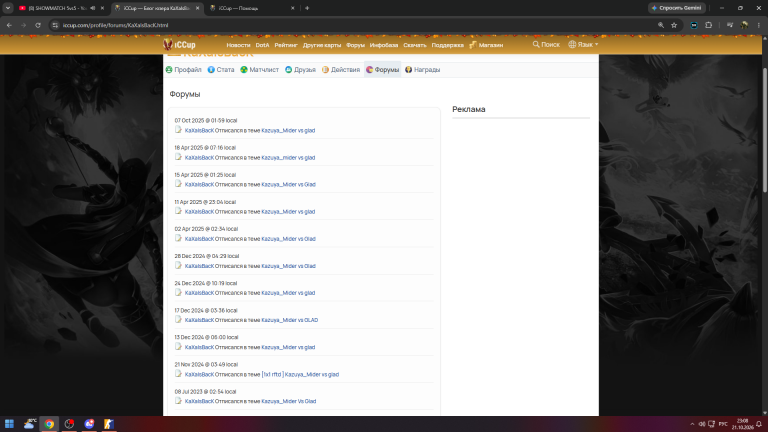The image size is (768, 432).
Task: Switch to the Награды tab
Action: [422, 70]
